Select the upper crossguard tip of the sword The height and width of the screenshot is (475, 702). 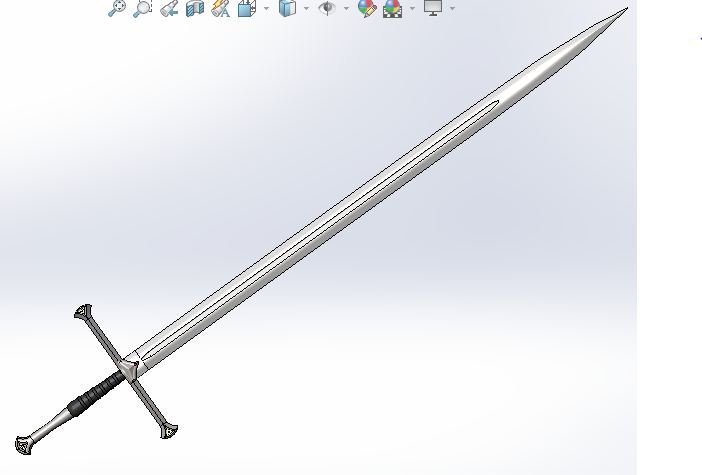(83, 311)
